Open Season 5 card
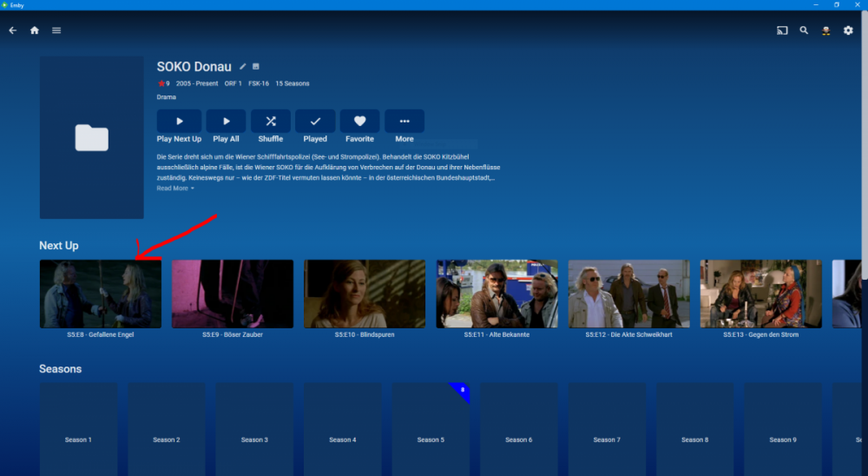The image size is (868, 476). point(431,429)
